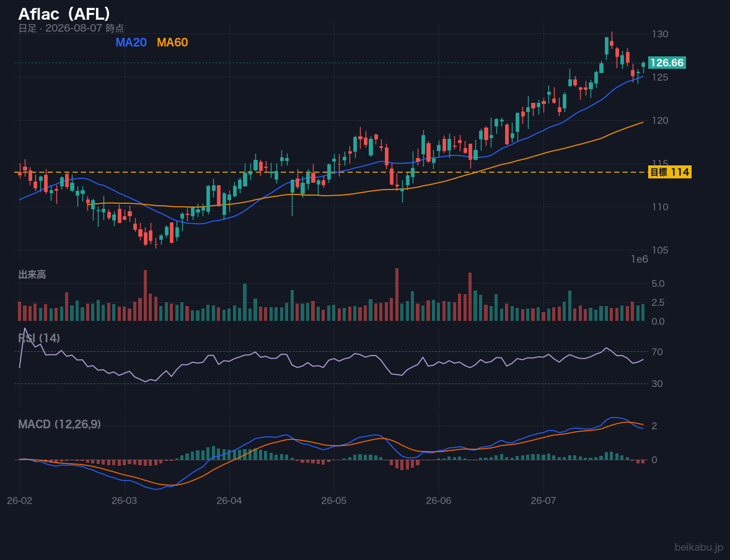Screen dimensions: 730x560
Task: Click the Aflac (AFL) chart title
Action: click(x=64, y=14)
